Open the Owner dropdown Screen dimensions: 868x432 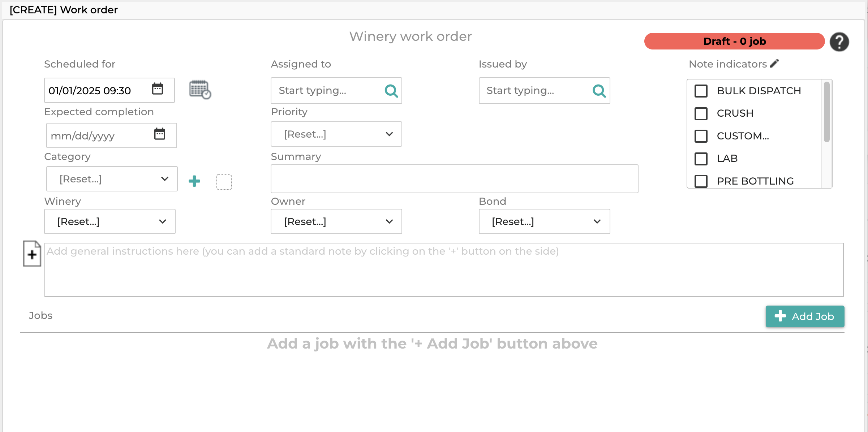[x=336, y=221]
